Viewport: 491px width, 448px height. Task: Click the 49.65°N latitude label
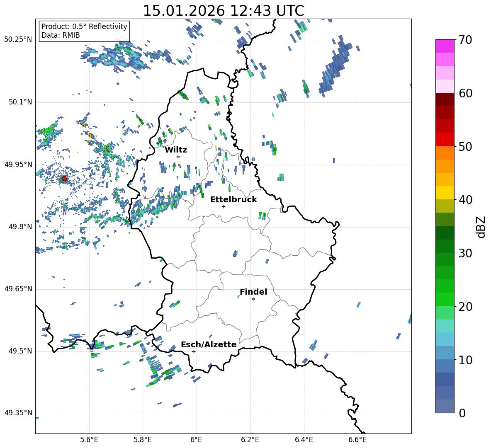coord(18,289)
